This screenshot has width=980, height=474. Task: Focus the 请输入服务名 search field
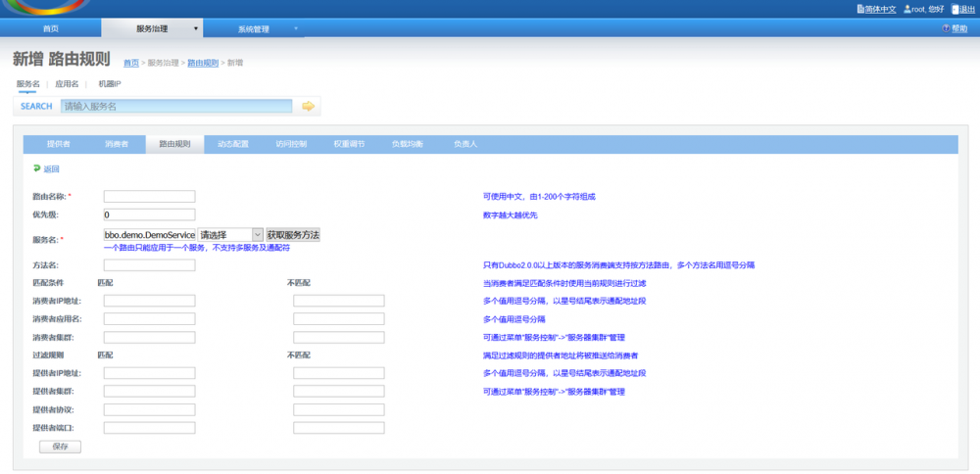[176, 106]
